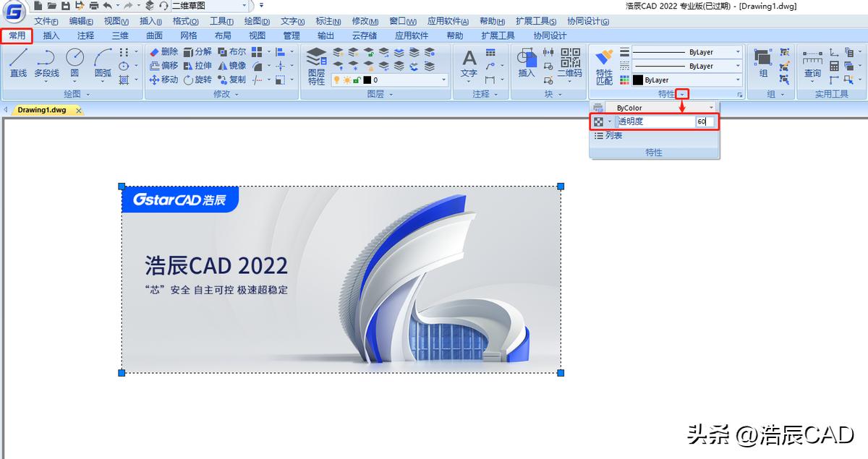The height and width of the screenshot is (459, 868).
Task: Open the 文件 menu
Action: click(x=45, y=21)
